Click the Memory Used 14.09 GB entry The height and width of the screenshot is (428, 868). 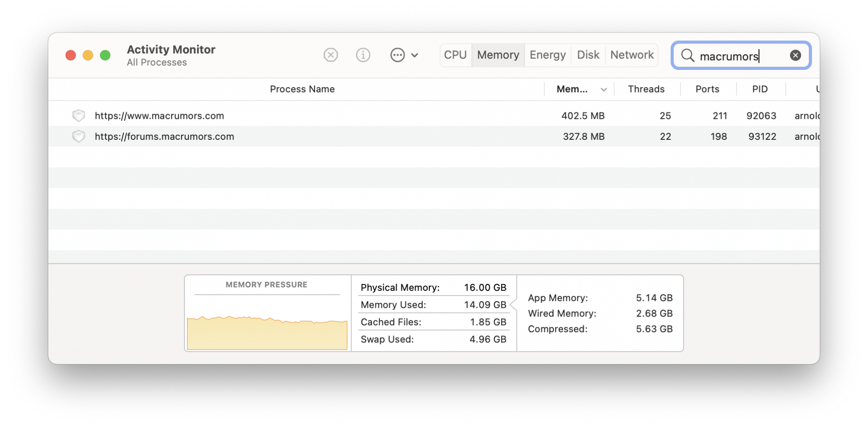coord(434,305)
